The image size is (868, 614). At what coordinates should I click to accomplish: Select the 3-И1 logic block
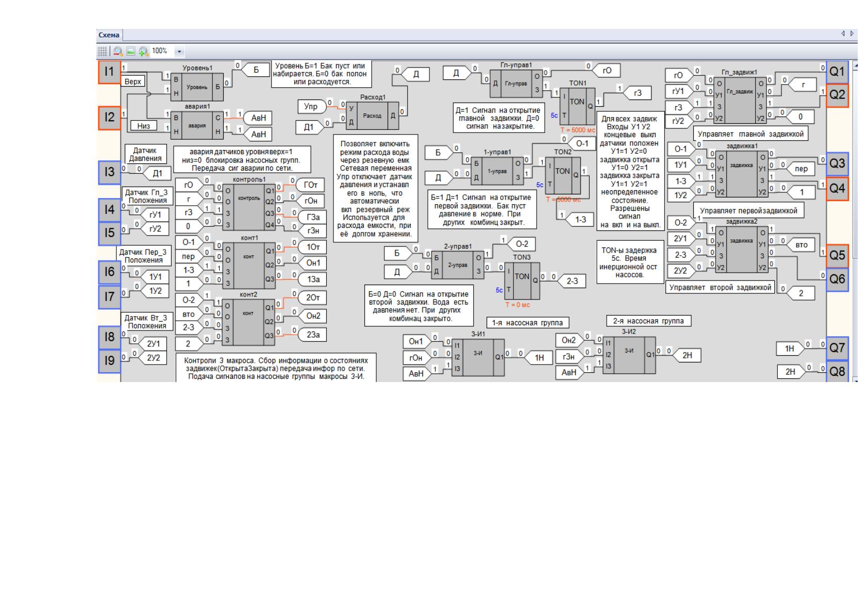click(478, 357)
